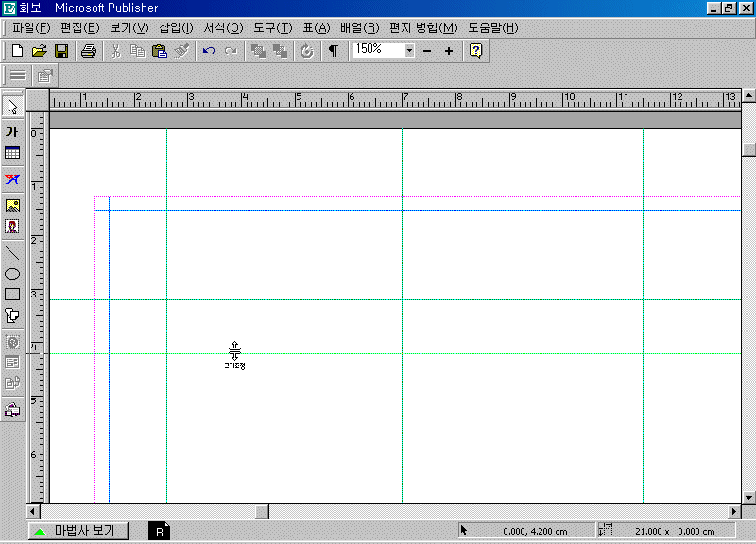Paste from clipboard icon
Screen dimensions: 756x544
[160, 51]
